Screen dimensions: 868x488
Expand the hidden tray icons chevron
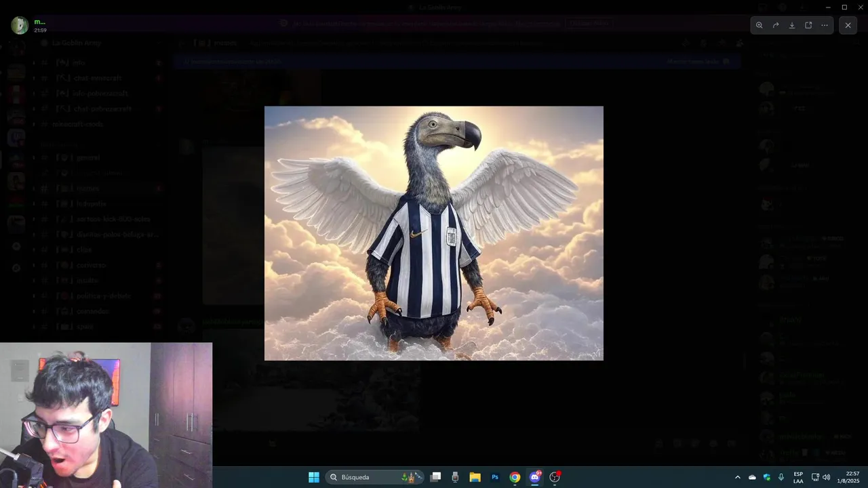click(738, 477)
